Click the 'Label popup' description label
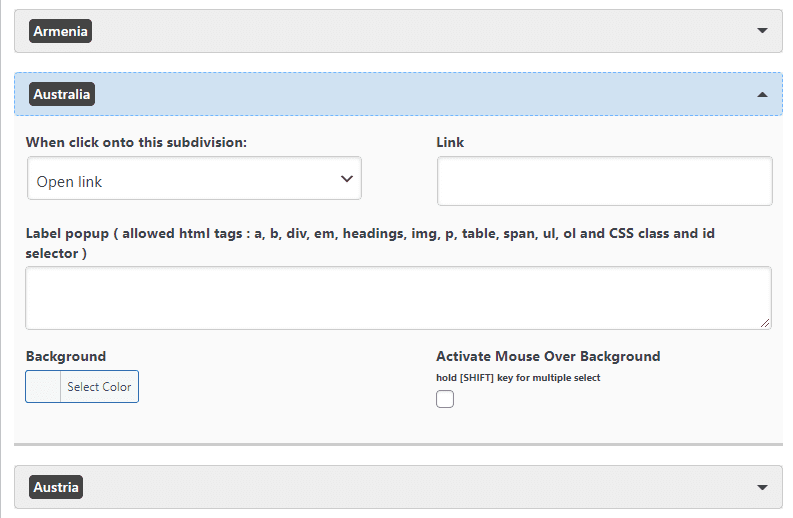The width and height of the screenshot is (793, 518). pyautogui.click(x=370, y=243)
